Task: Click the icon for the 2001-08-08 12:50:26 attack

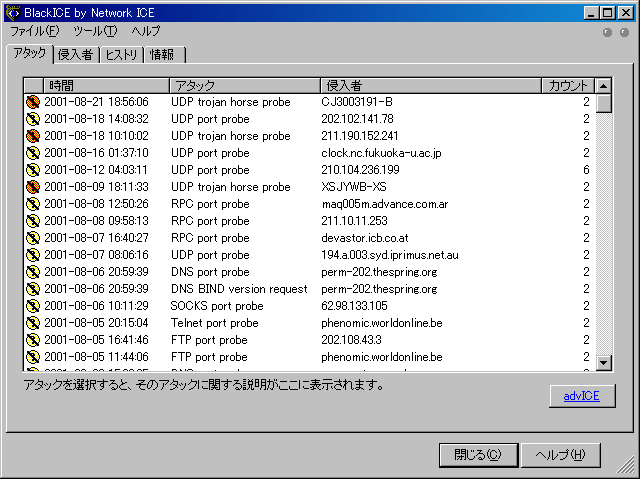Action: click(x=33, y=204)
